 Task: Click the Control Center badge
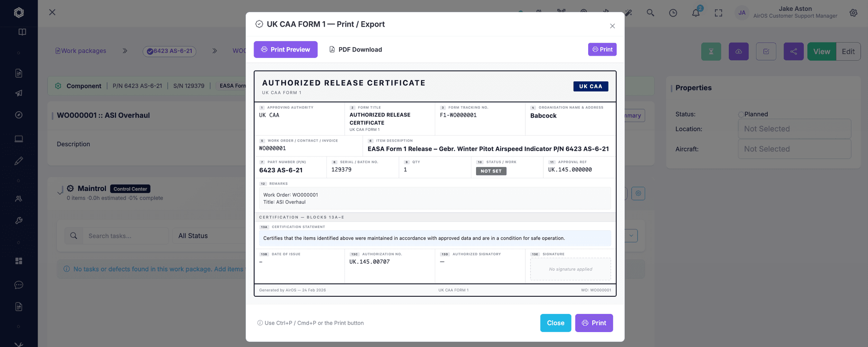pyautogui.click(x=130, y=189)
